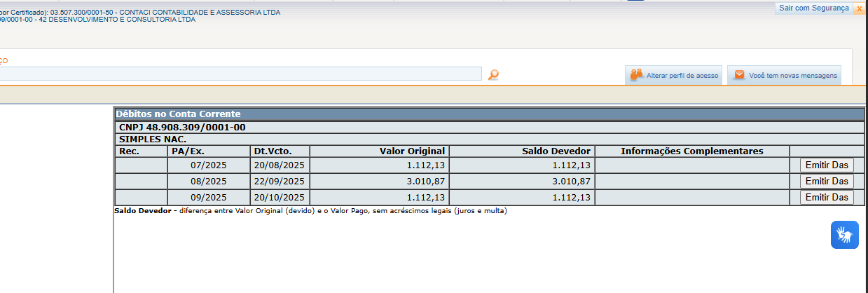Click the Informações Complementares column header
868x293 pixels.
pyautogui.click(x=691, y=151)
